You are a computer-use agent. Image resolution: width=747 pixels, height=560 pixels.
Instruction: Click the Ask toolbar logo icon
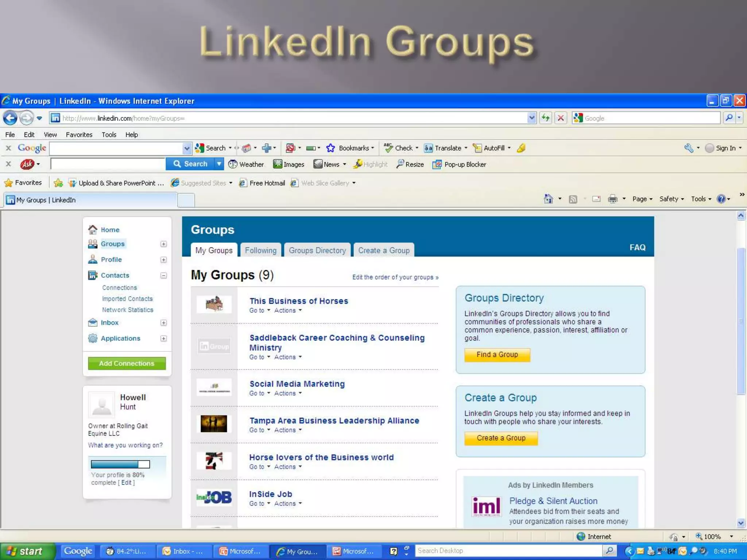click(27, 164)
